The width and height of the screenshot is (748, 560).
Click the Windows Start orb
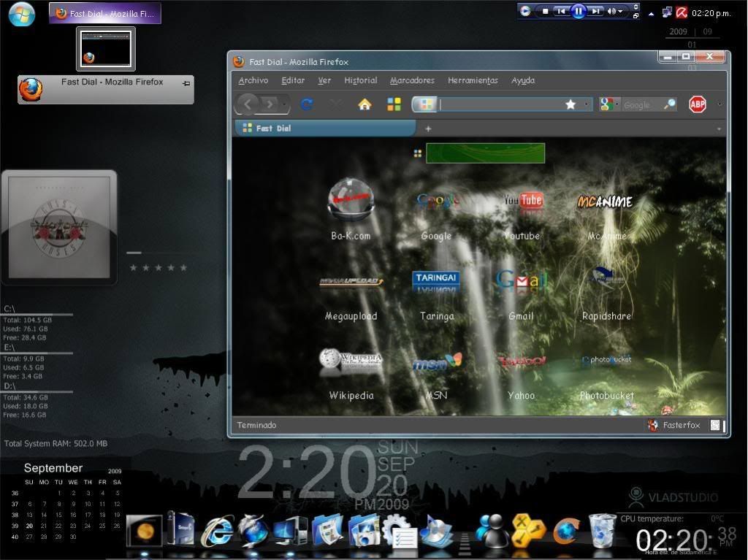21,14
